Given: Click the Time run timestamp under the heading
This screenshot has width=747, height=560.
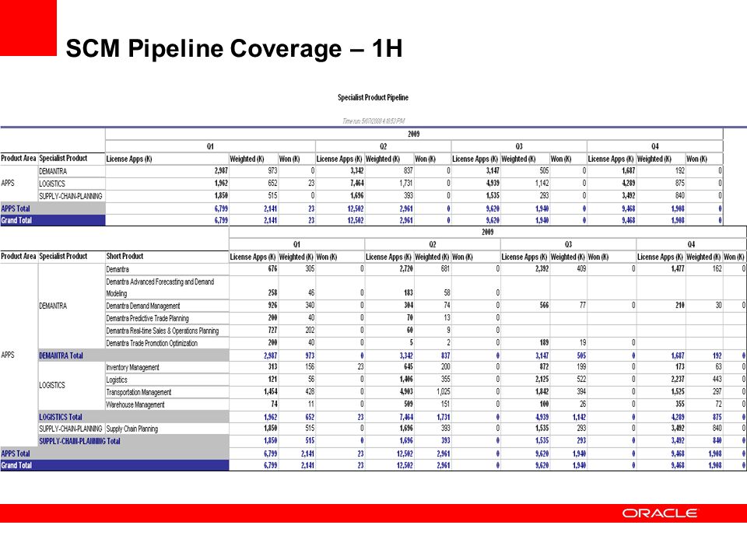Looking at the screenshot, I should [x=373, y=121].
